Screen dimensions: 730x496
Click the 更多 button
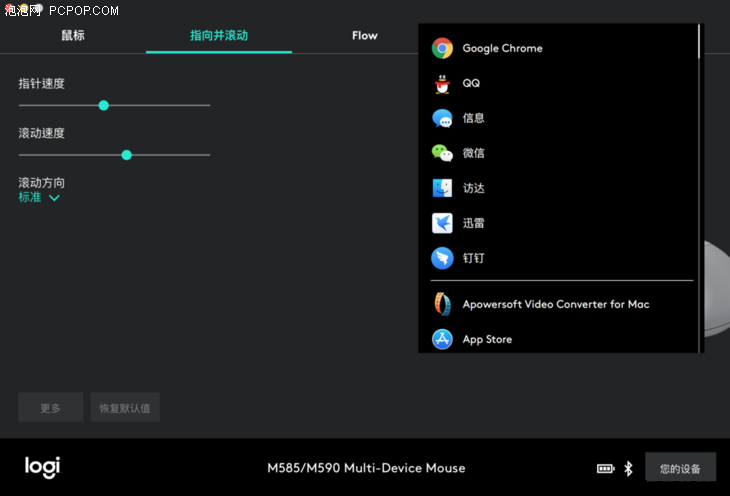50,408
